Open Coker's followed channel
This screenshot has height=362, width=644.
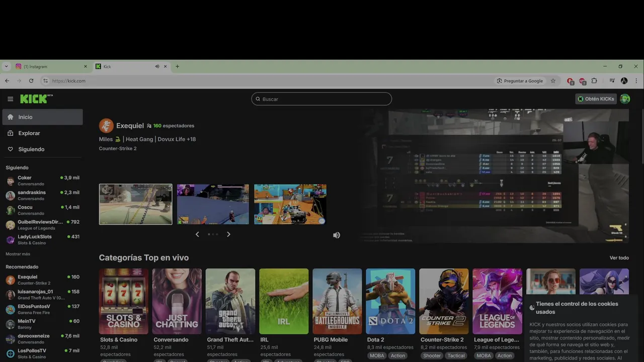click(42, 180)
